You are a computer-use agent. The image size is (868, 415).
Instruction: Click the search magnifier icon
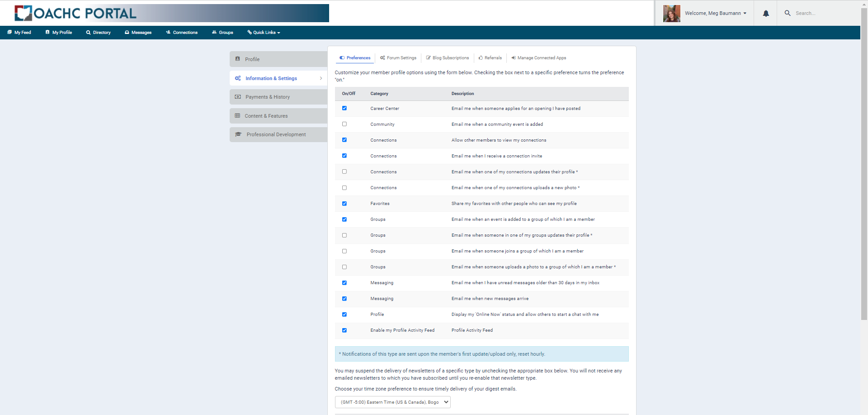787,13
